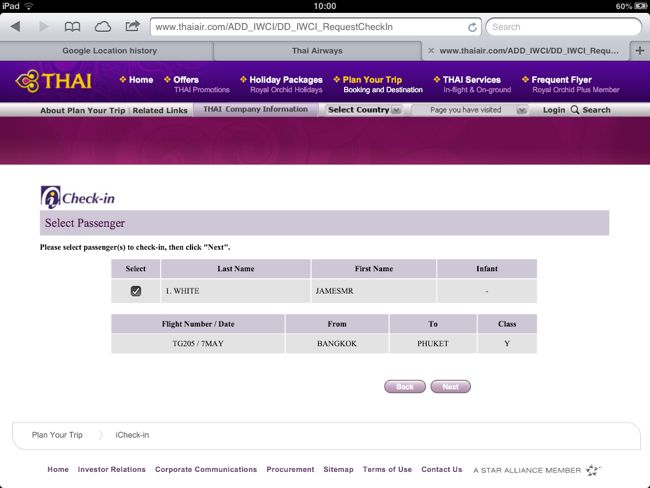
Task: Click the Back button
Action: (x=405, y=386)
